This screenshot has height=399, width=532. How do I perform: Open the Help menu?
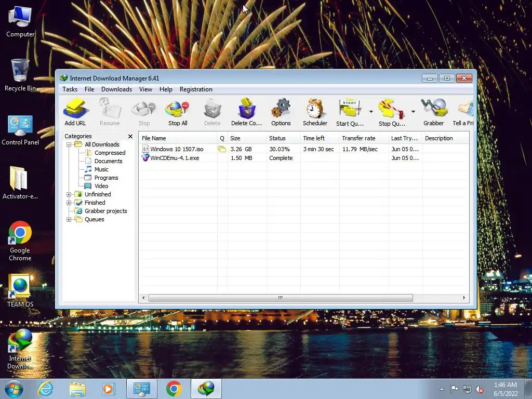pyautogui.click(x=166, y=89)
